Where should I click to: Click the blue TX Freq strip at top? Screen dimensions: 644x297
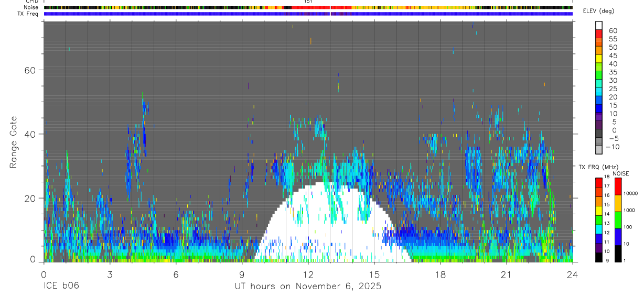tap(308, 14)
